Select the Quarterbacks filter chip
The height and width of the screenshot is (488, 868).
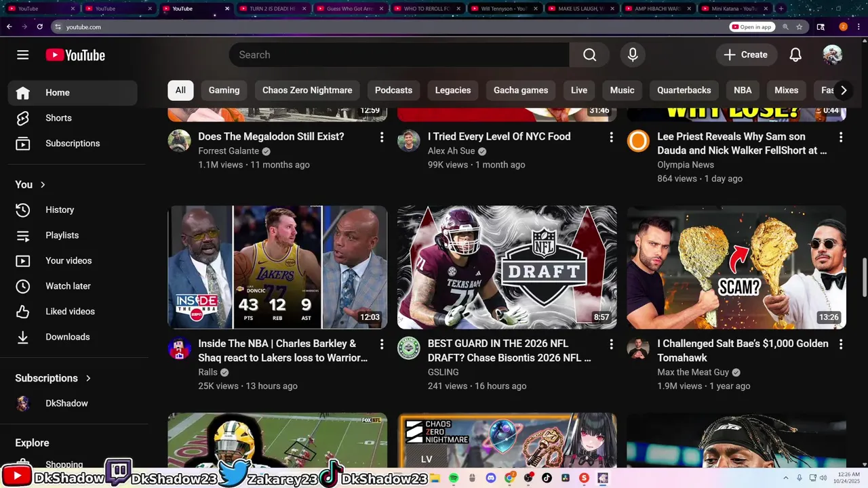[684, 90]
